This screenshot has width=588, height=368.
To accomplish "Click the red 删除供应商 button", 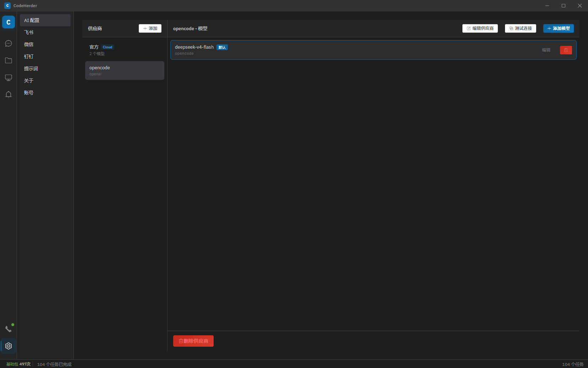I will (193, 341).
